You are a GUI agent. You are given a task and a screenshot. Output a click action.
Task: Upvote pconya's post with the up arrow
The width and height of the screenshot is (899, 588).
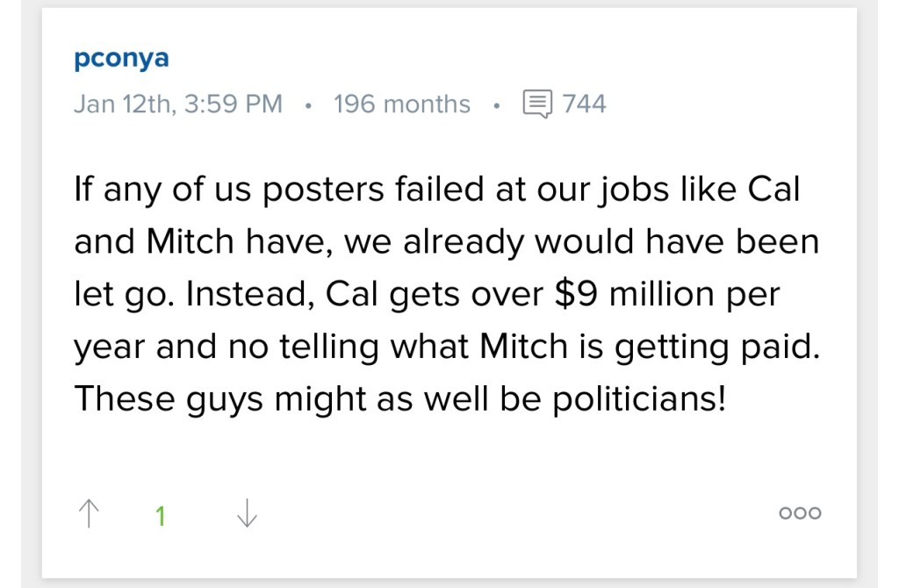click(89, 514)
